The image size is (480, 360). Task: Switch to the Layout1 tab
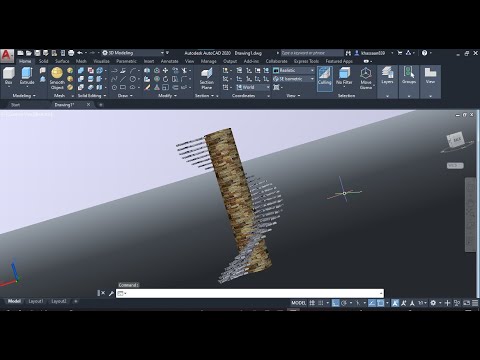[x=36, y=301]
